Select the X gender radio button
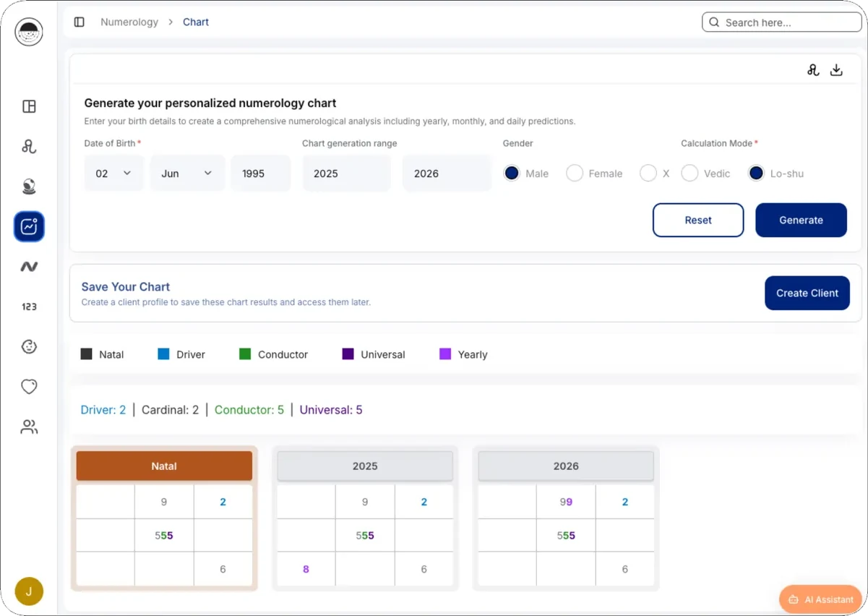 point(648,174)
